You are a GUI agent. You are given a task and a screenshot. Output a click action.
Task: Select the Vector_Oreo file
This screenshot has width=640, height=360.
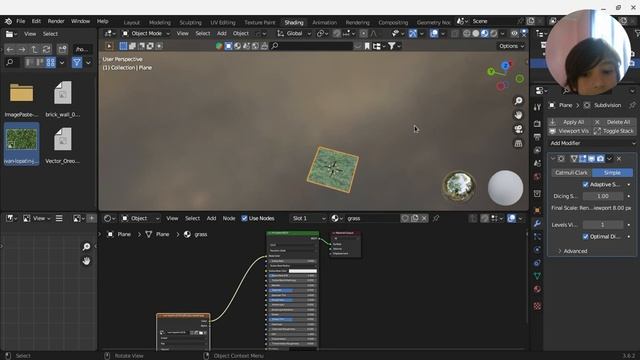[62, 145]
